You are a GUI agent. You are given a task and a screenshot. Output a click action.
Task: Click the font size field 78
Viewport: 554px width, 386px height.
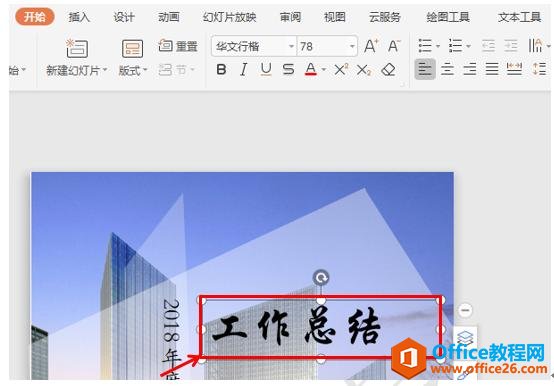tap(323, 46)
